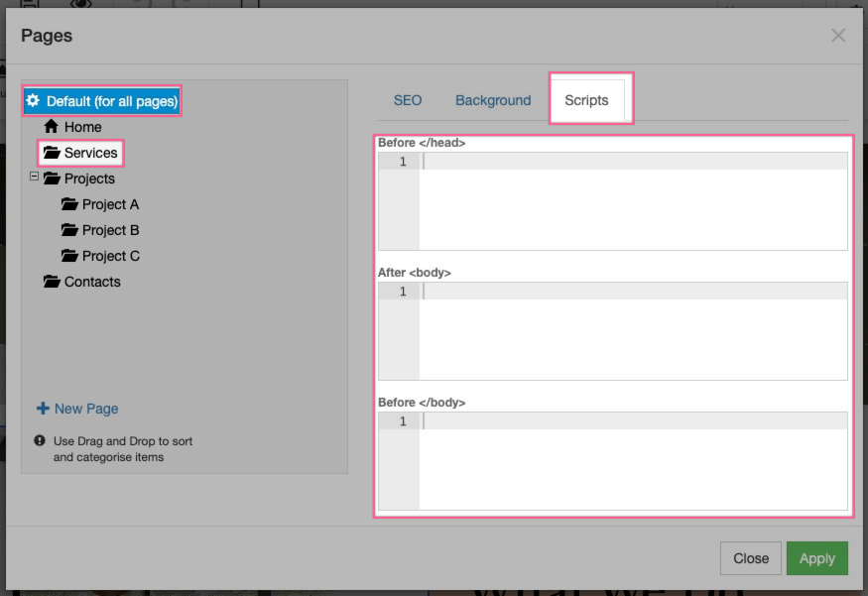Focus the Before </head> code editor
Screen dimensions: 868x596
613,201
